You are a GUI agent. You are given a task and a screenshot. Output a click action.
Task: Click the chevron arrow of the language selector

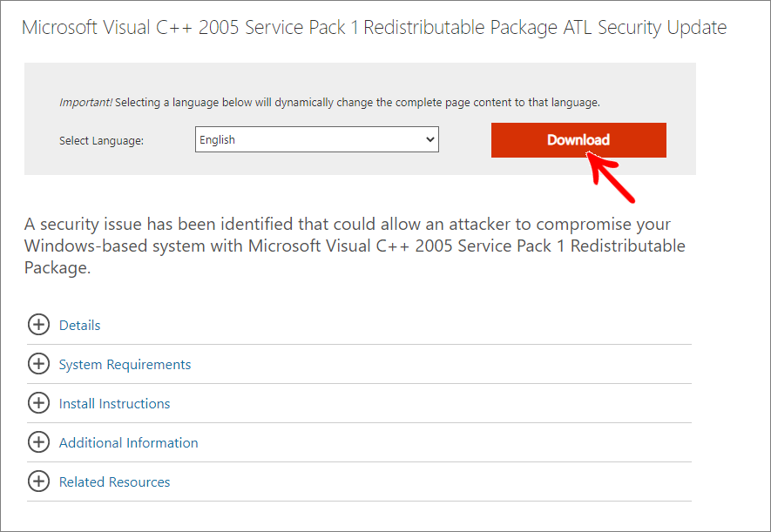[429, 139]
